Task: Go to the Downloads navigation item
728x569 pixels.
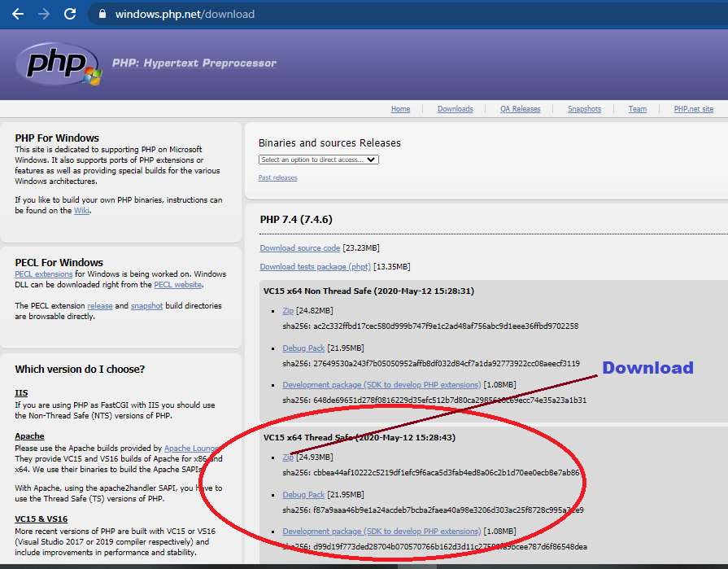Action: pyautogui.click(x=455, y=109)
